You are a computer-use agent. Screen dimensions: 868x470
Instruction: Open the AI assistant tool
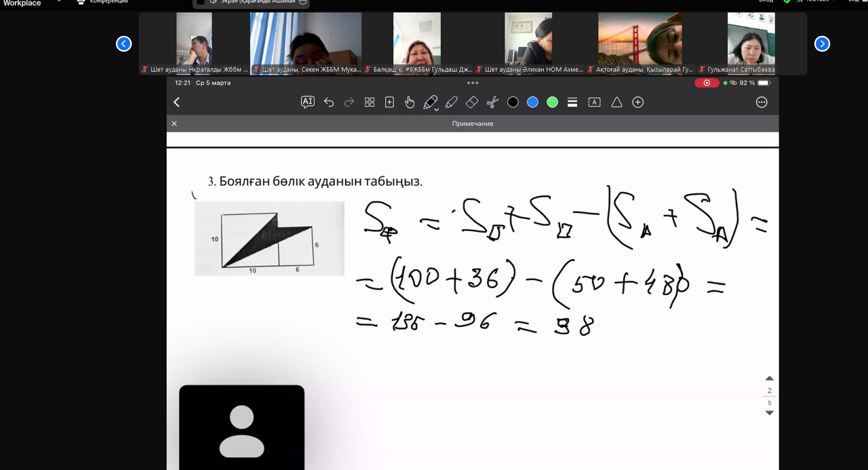tap(307, 102)
